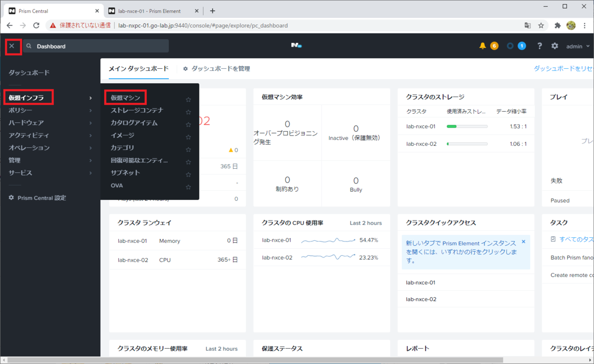The height and width of the screenshot is (364, 594).
Task: Close the side menu with the X icon
Action: coord(12,46)
